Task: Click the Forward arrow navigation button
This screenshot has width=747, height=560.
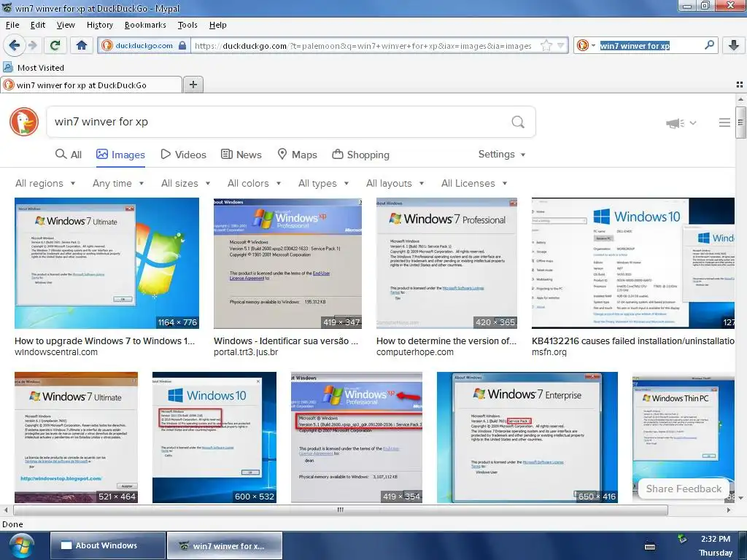Action: click(x=32, y=45)
